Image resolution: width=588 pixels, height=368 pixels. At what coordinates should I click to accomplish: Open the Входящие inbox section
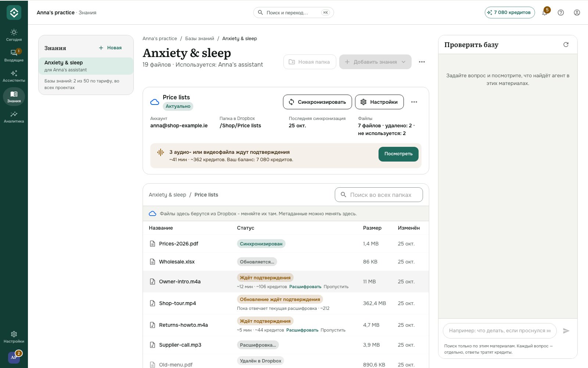click(14, 55)
